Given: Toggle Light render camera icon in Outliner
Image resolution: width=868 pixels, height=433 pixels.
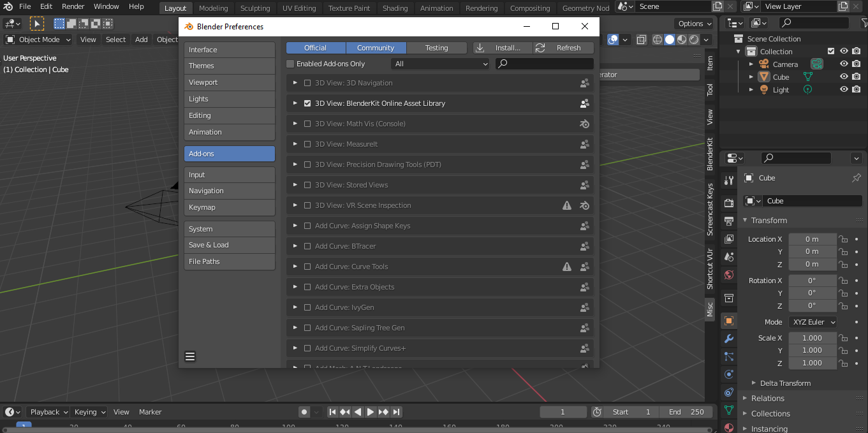Looking at the screenshot, I should pyautogui.click(x=857, y=90).
